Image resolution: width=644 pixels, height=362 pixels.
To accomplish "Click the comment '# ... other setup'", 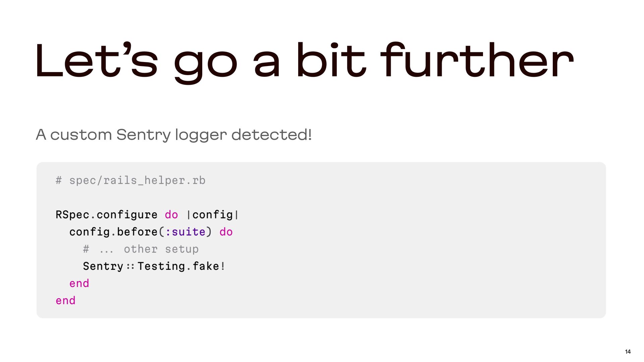I will 141,249.
